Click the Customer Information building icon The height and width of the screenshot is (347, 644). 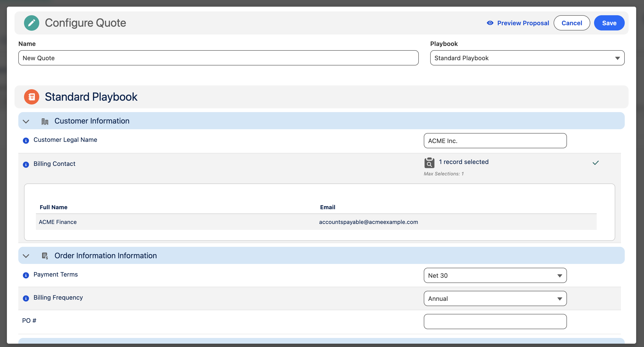[45, 122]
